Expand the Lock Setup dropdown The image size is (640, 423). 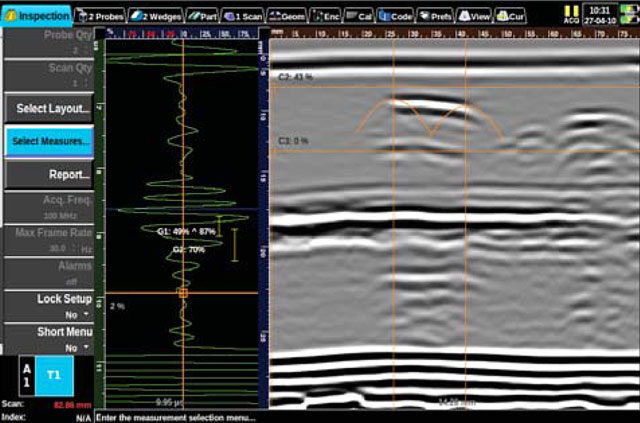48,305
